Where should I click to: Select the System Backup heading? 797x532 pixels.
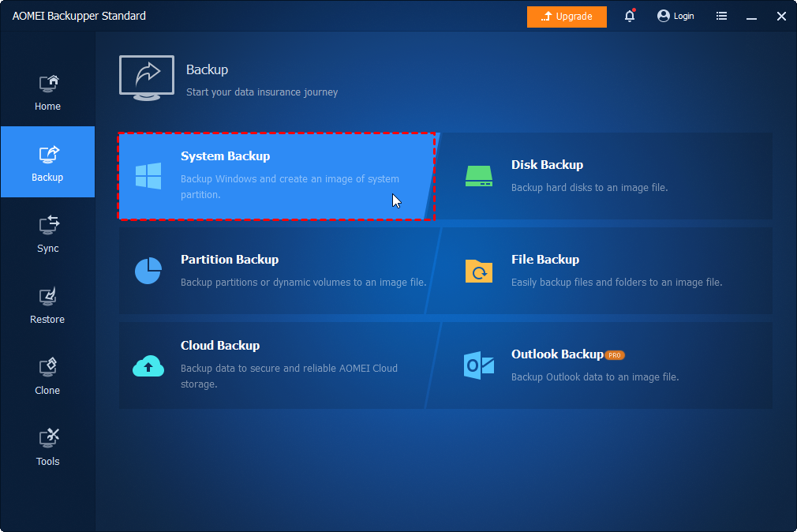[225, 156]
